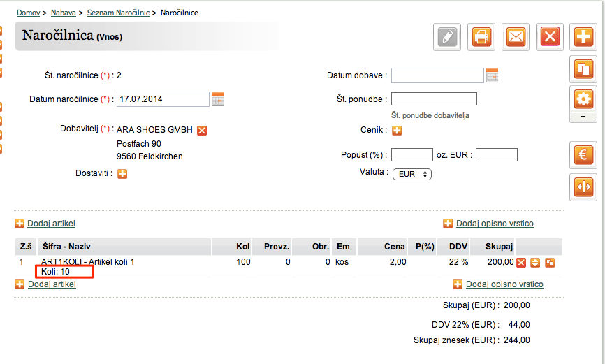This screenshot has height=364, width=605.
Task: Delete the order using red X button
Action: 550,37
